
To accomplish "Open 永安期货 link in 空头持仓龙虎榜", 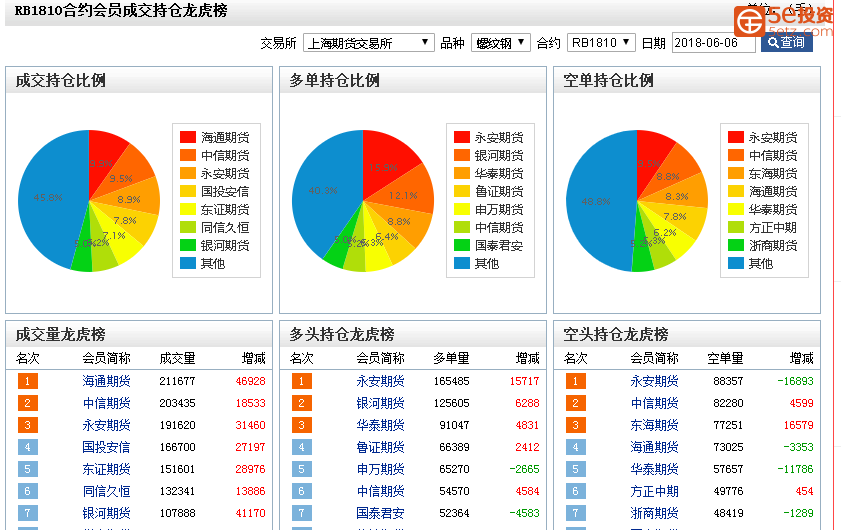I will pyautogui.click(x=654, y=381).
